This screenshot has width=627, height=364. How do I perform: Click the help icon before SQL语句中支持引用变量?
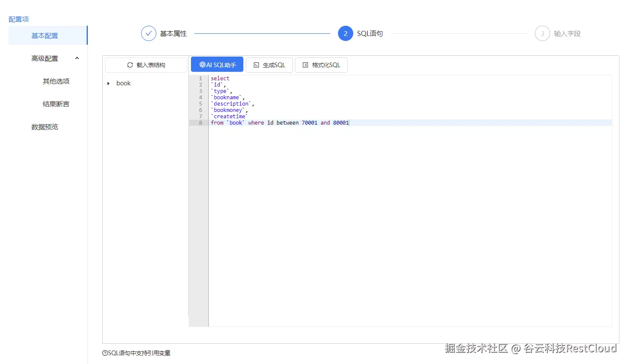point(105,353)
